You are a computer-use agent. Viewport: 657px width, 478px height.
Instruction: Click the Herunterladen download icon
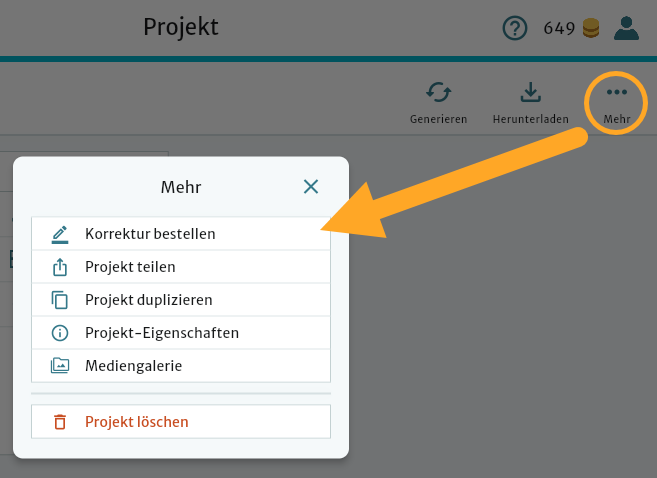coord(530,93)
